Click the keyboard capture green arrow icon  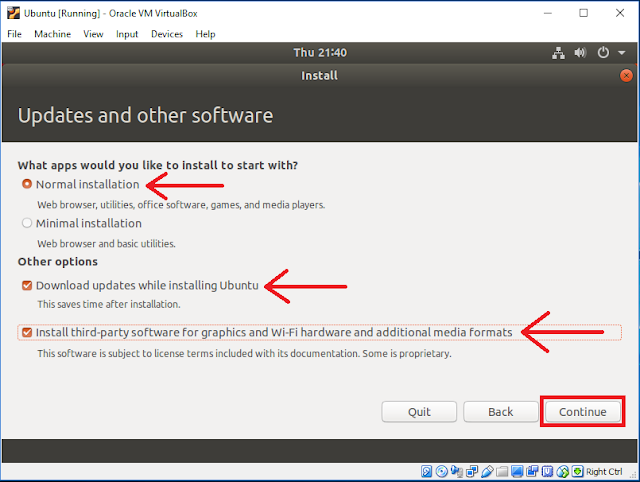pos(578,471)
